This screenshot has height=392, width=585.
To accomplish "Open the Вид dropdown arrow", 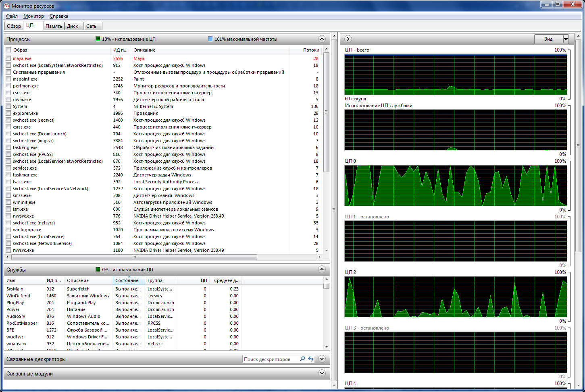I will 566,39.
